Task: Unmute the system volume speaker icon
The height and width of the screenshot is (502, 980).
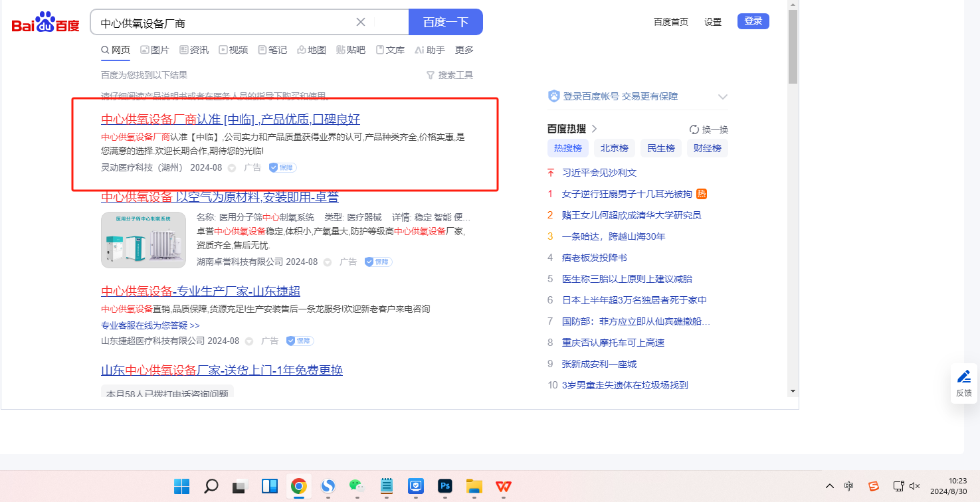Action: [914, 486]
